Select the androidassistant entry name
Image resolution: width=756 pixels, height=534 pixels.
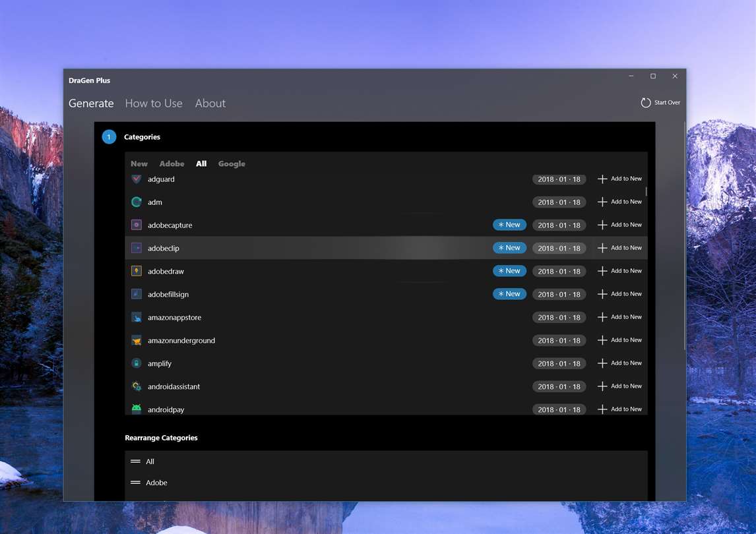[173, 386]
